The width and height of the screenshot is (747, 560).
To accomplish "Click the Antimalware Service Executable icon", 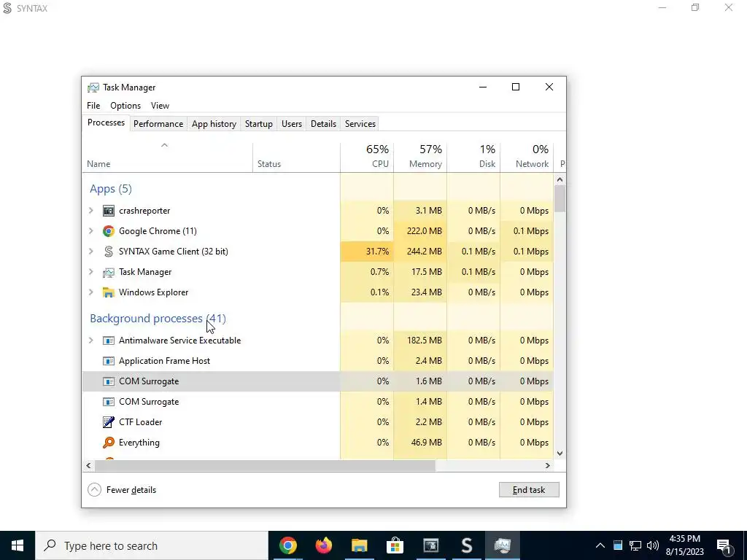I will click(x=109, y=341).
